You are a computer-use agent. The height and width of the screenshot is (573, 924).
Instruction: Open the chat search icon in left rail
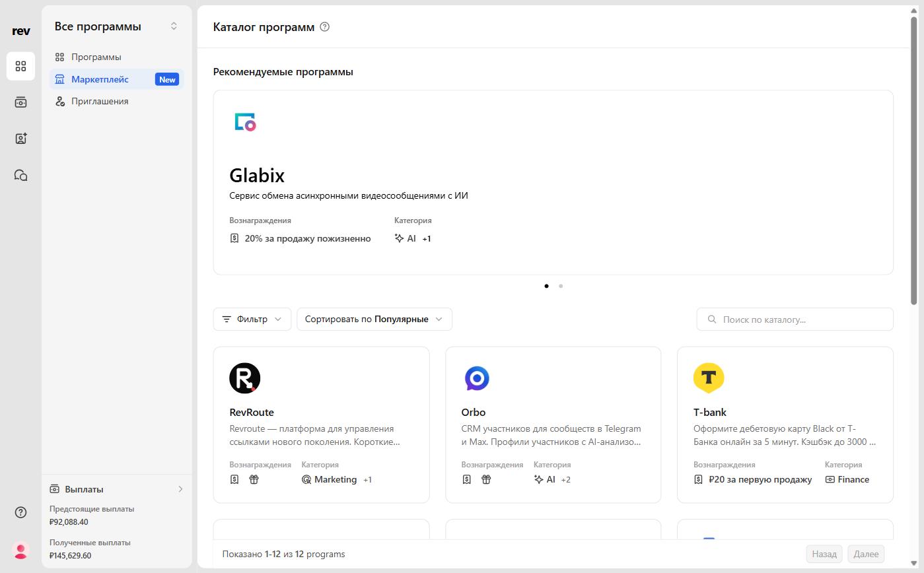[20, 175]
